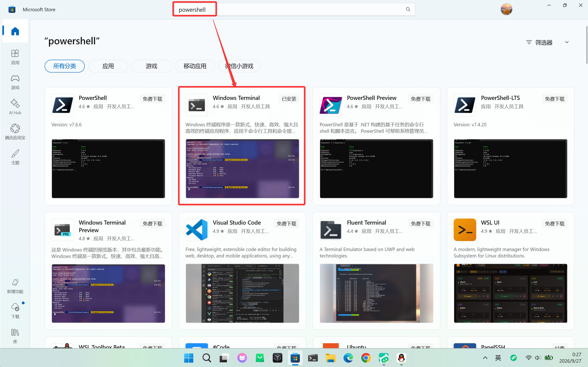
Task: Open the Home page in sidebar
Action: (15, 31)
